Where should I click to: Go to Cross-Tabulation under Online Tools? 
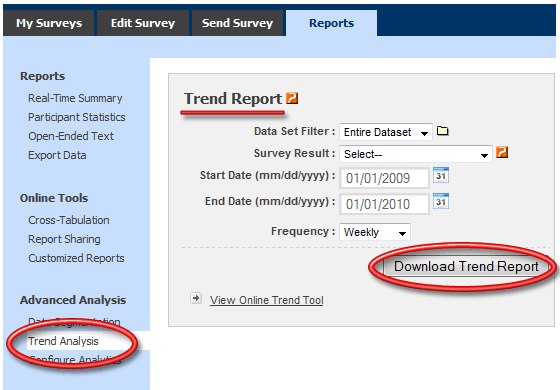(69, 220)
